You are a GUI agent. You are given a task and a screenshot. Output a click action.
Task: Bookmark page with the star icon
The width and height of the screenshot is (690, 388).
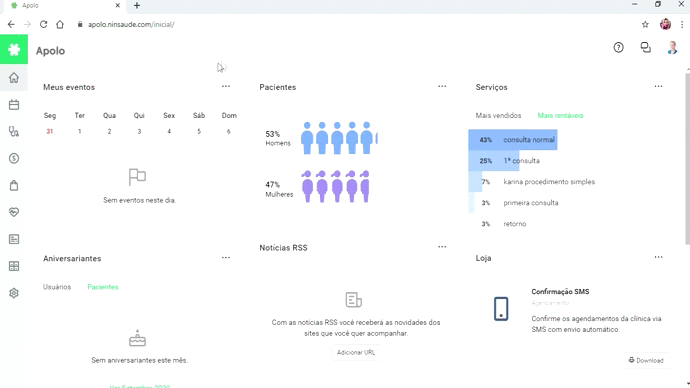(645, 25)
